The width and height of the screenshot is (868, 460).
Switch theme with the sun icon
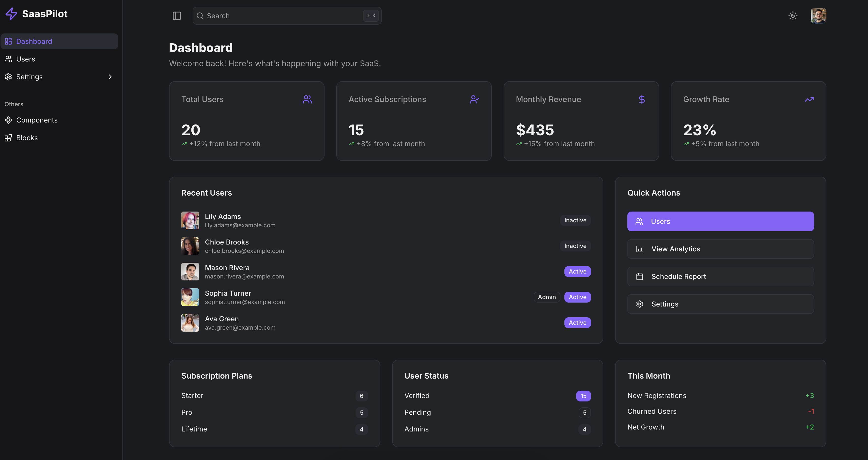click(792, 16)
